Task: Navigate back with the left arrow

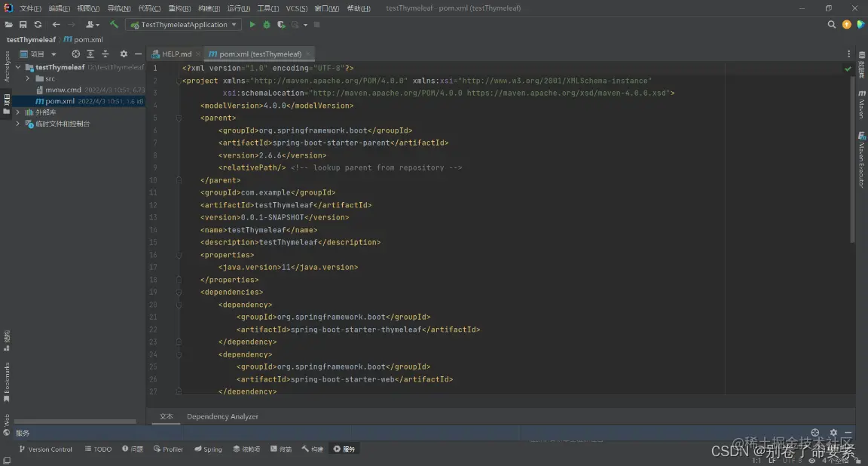Action: [56, 24]
